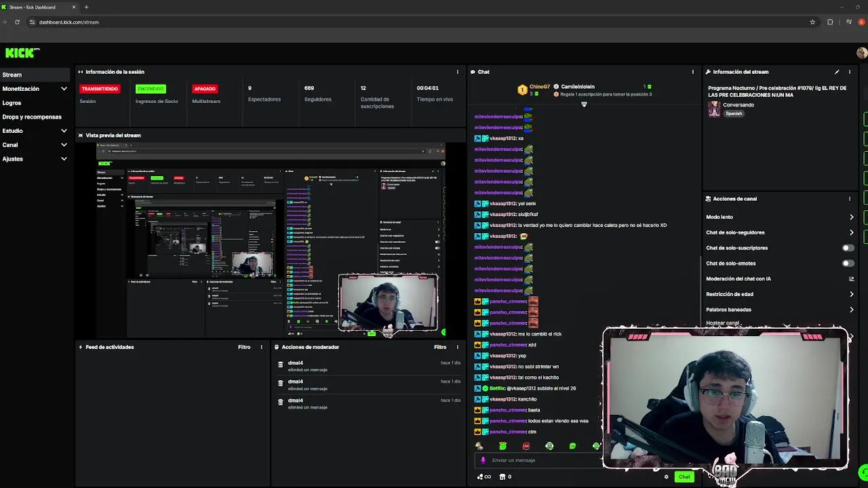The width and height of the screenshot is (868, 488).
Task: Open Restricción de edad chevron
Action: [x=852, y=294]
